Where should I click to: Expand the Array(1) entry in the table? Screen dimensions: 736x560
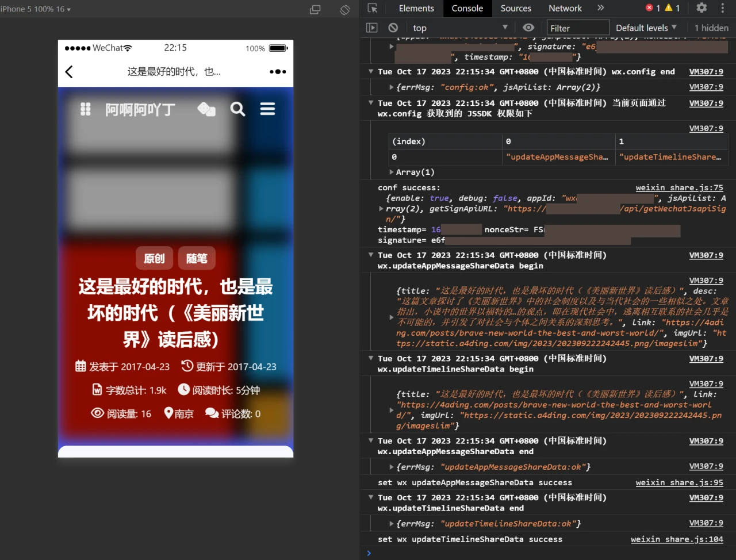[x=392, y=171]
